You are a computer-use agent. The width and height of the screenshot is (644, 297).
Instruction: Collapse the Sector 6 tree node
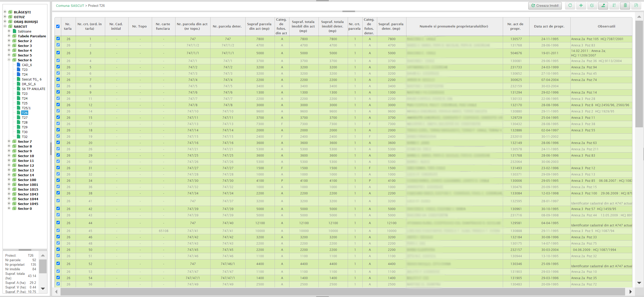(x=9, y=60)
